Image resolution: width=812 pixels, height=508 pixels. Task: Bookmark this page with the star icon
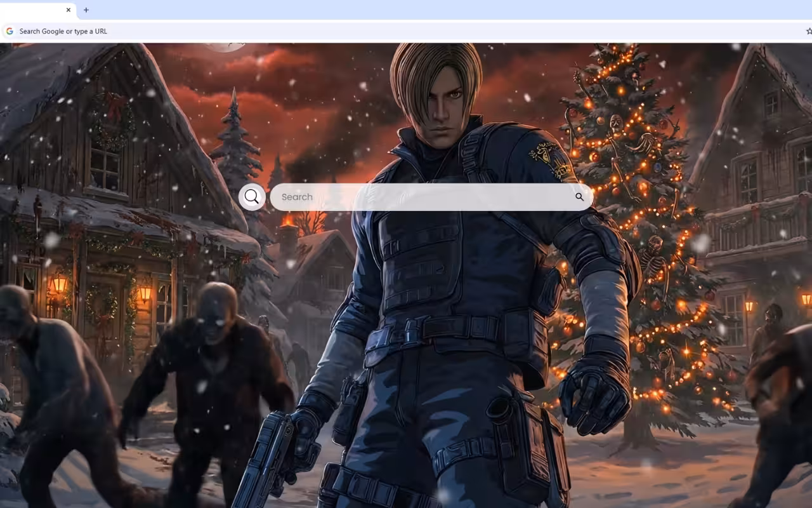coord(808,31)
